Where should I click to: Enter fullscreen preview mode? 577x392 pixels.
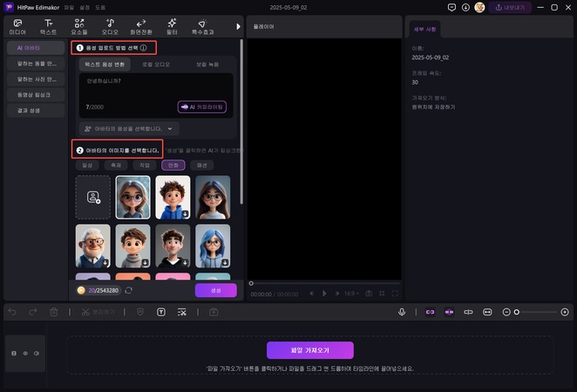click(395, 294)
